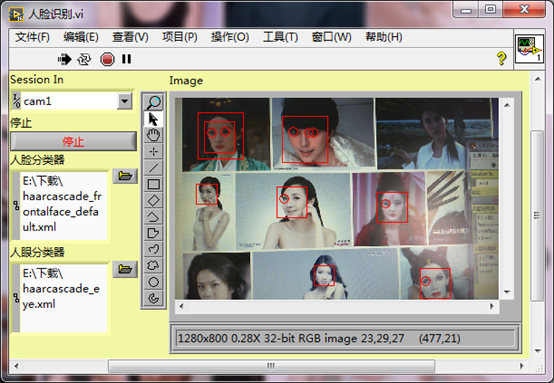The height and width of the screenshot is (383, 554).
Task: Activate the Point crosshair tool
Action: point(154,151)
